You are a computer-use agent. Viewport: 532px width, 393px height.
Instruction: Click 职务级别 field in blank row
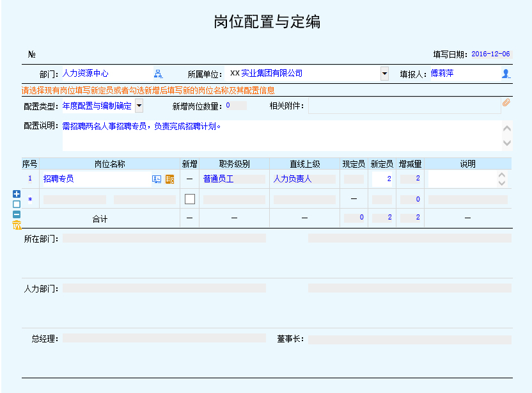pos(234,200)
